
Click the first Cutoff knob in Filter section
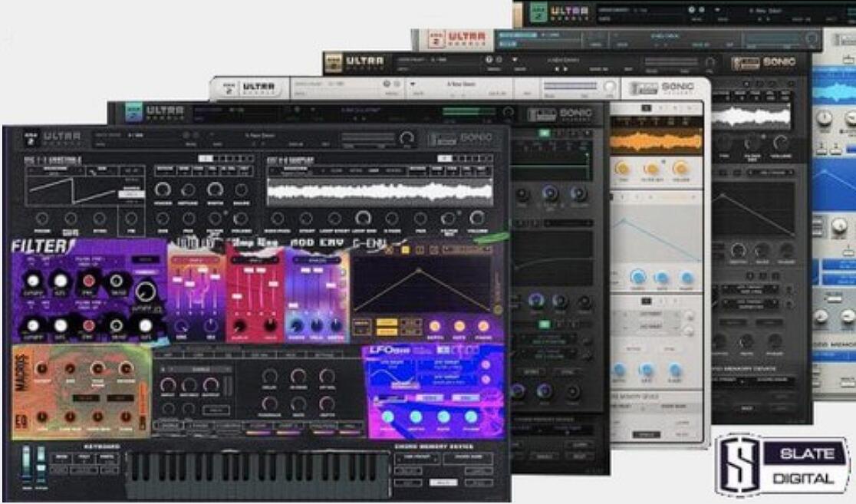click(x=32, y=280)
